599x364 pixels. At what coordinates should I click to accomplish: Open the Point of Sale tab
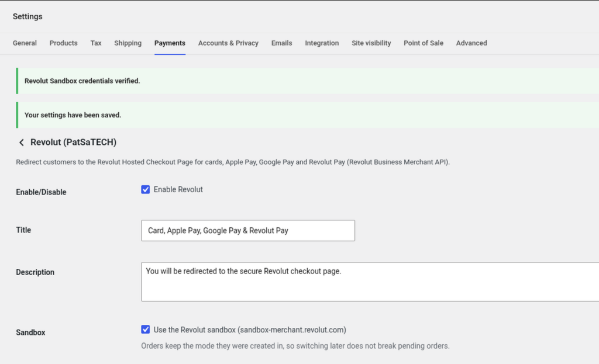pos(424,43)
